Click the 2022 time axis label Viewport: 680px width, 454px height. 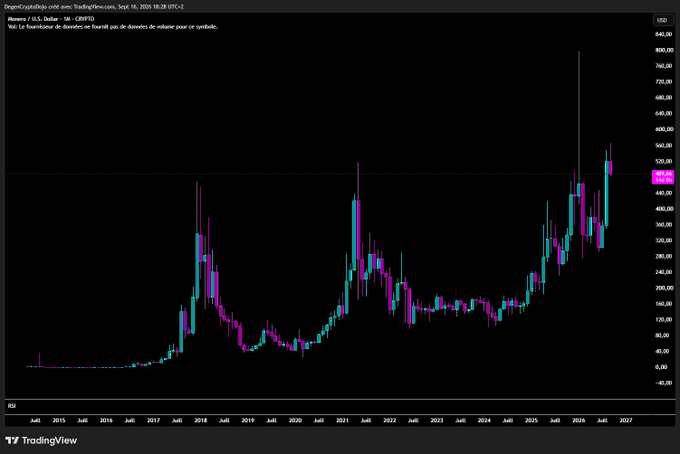pyautogui.click(x=390, y=420)
